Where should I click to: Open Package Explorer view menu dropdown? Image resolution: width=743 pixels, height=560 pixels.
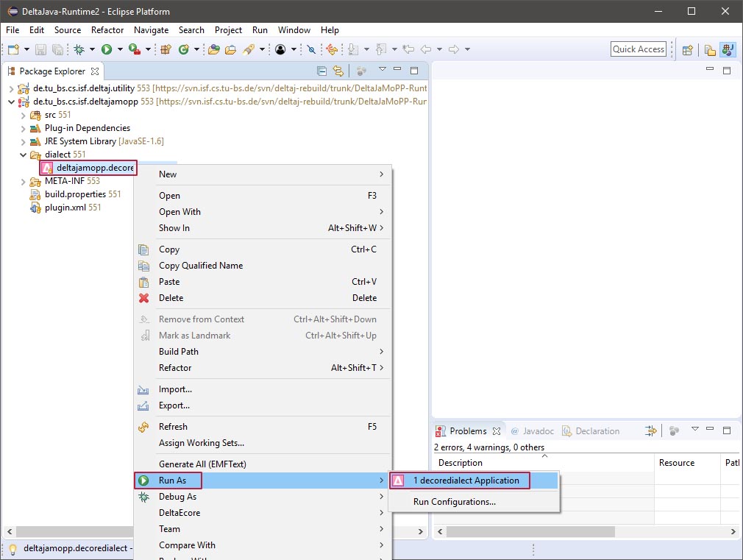tap(382, 71)
